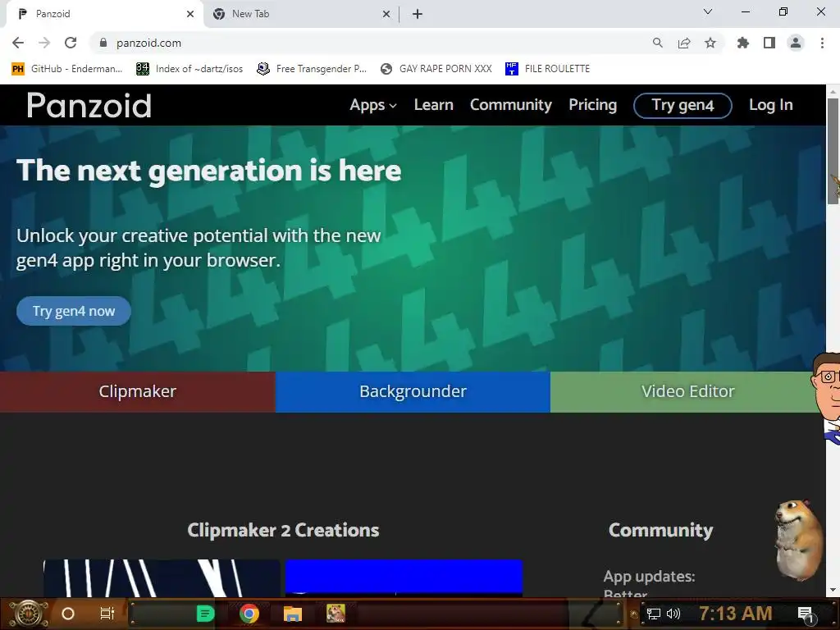This screenshot has width=840, height=630.
Task: Open the Learn menu item
Action: tap(433, 105)
